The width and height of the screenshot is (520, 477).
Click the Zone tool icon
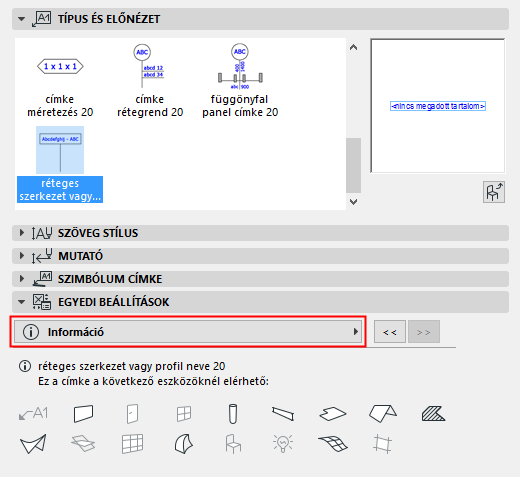pyautogui.click(x=383, y=444)
